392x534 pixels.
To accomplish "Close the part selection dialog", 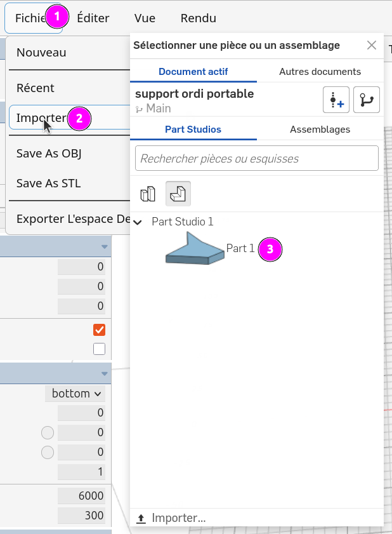I will [x=372, y=45].
